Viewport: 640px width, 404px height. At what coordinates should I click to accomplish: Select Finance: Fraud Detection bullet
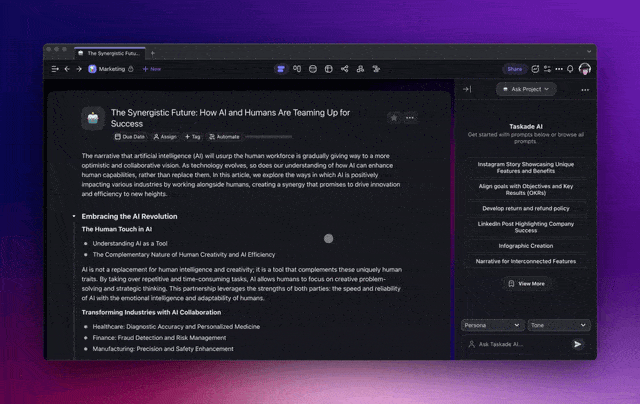159,338
